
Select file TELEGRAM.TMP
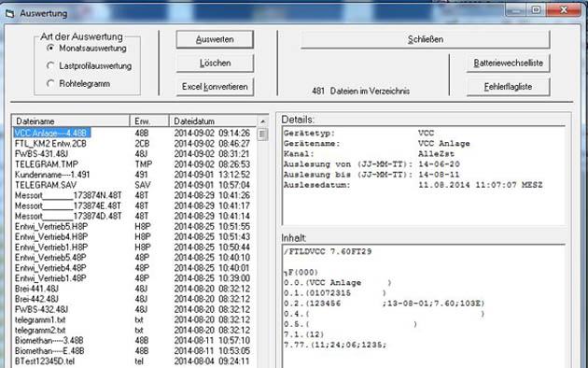click(47, 164)
